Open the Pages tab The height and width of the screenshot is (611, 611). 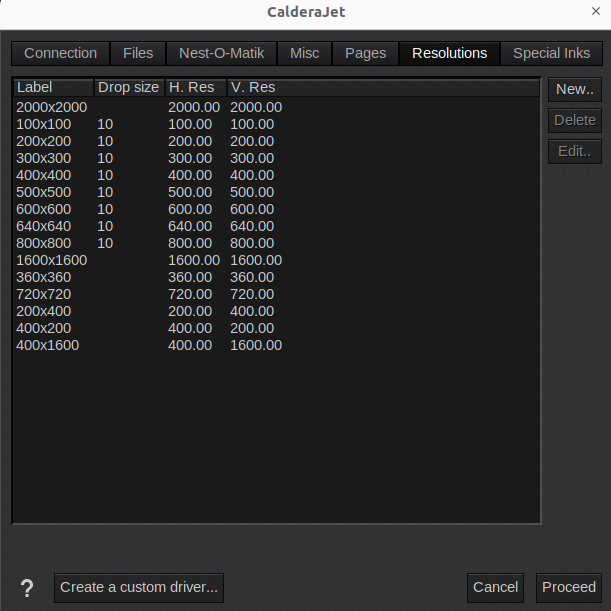pos(365,53)
